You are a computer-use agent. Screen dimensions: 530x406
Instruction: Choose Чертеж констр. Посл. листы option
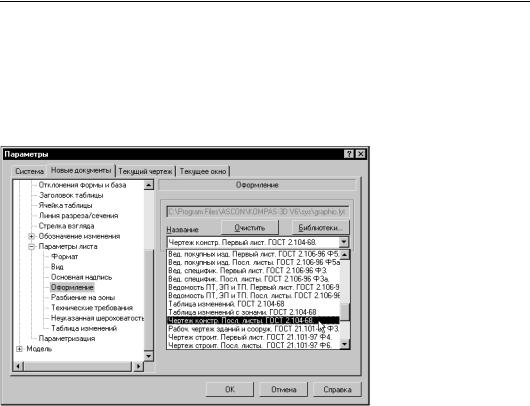[254, 320]
